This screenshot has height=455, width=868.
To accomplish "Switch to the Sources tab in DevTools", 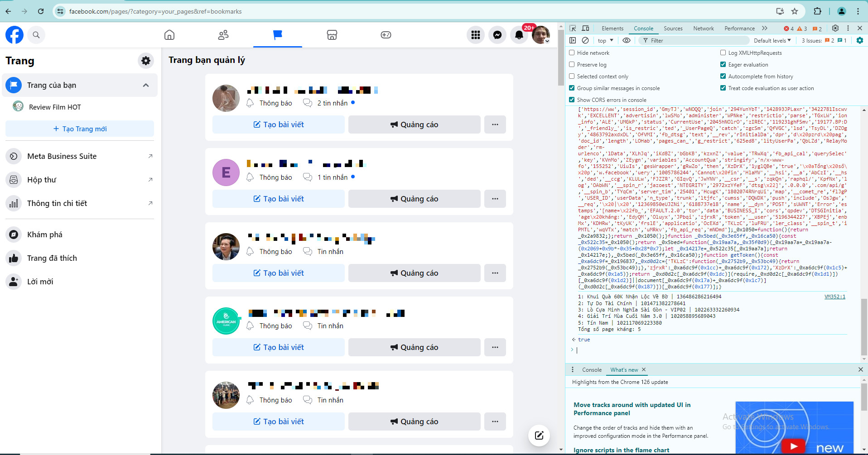I will 673,29.
